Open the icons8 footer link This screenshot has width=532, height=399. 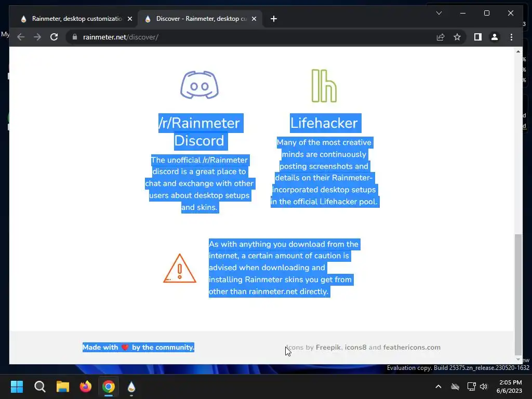tap(355, 347)
